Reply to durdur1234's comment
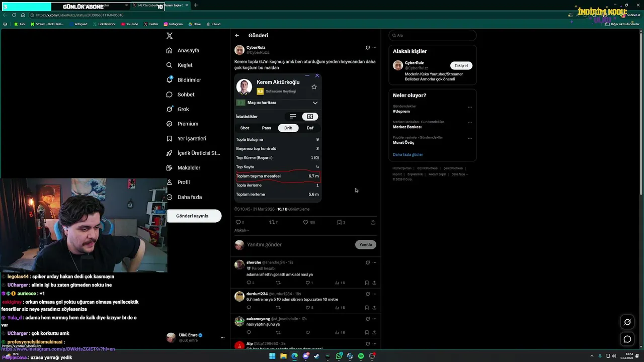This screenshot has height=362, width=644. [249, 308]
